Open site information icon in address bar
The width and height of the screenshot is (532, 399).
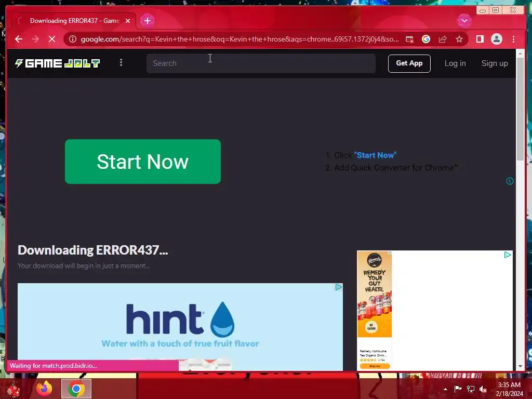pos(73,39)
